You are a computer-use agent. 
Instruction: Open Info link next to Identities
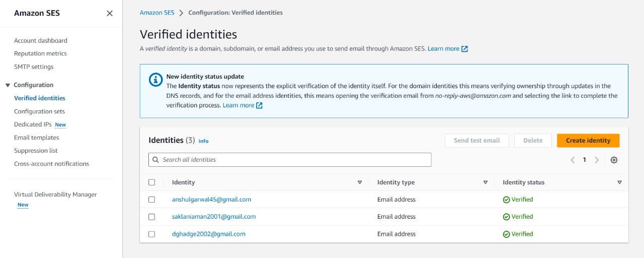pyautogui.click(x=203, y=141)
